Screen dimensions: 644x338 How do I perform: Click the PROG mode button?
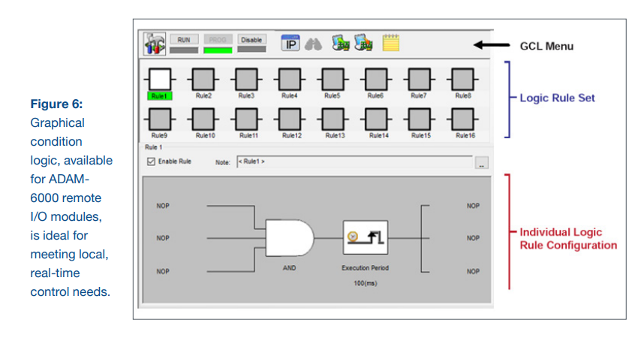pyautogui.click(x=218, y=40)
